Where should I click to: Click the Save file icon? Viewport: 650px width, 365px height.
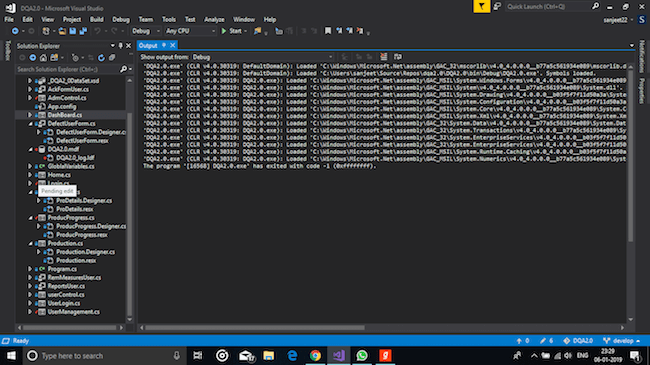(x=73, y=31)
